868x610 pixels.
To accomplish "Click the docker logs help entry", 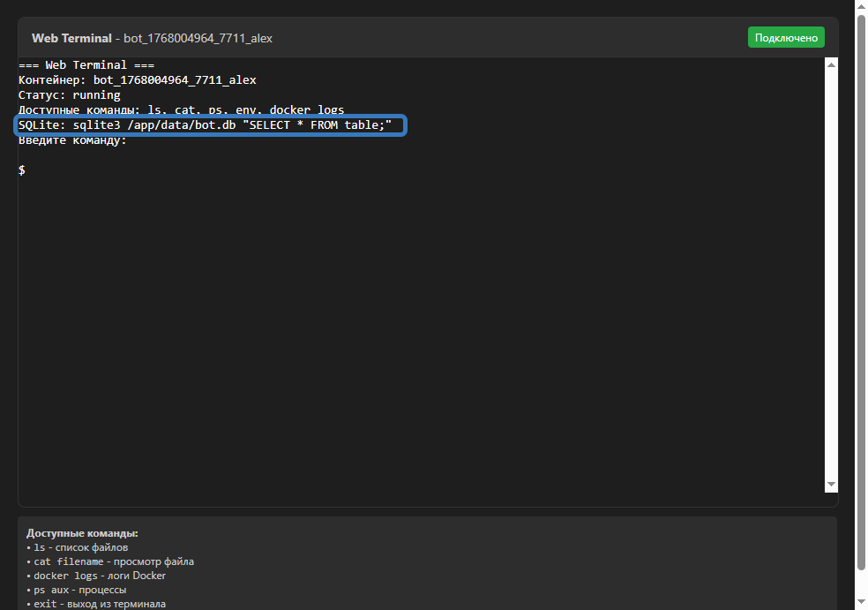I will 97,576.
